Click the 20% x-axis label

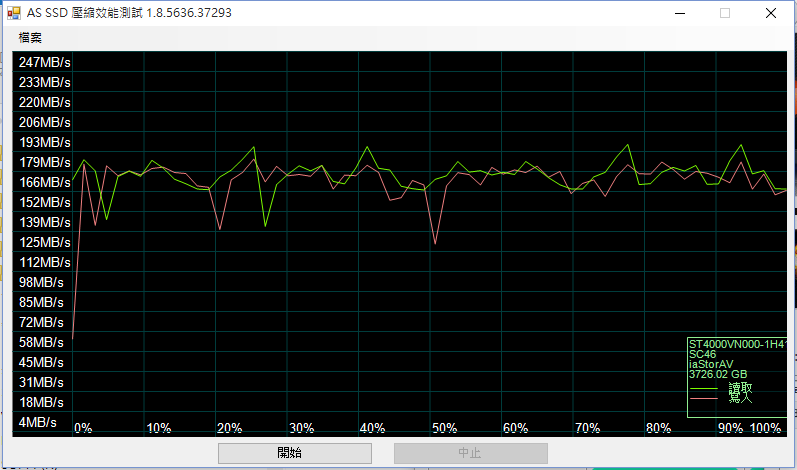pyautogui.click(x=229, y=428)
